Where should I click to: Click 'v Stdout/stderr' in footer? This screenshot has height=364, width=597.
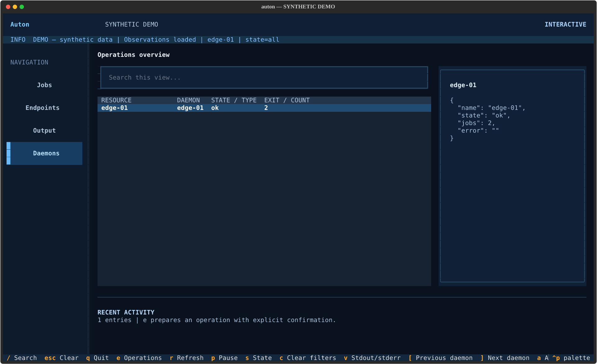pyautogui.click(x=372, y=358)
